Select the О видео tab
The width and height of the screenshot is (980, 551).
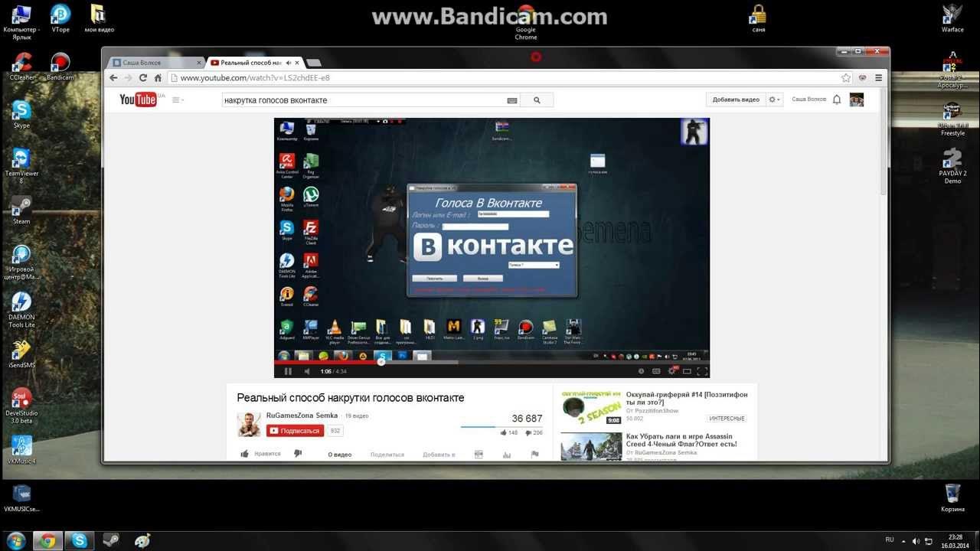click(339, 455)
